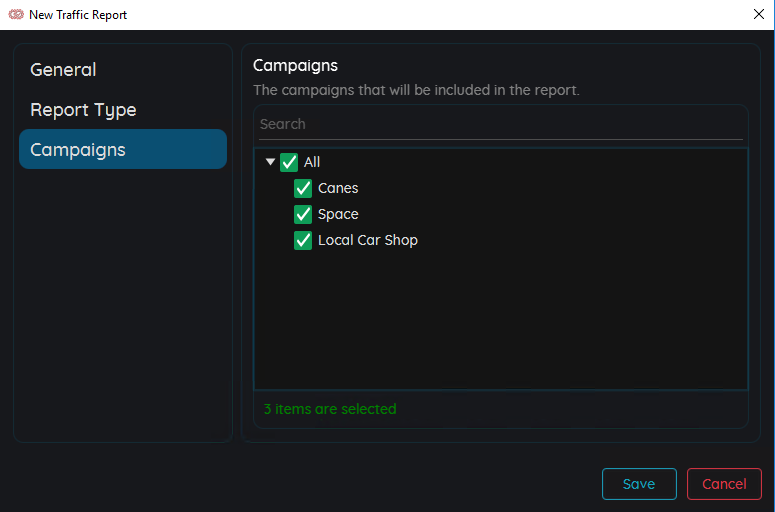Untick the Canes campaign checkbox
This screenshot has height=512, width=775.
tap(303, 188)
